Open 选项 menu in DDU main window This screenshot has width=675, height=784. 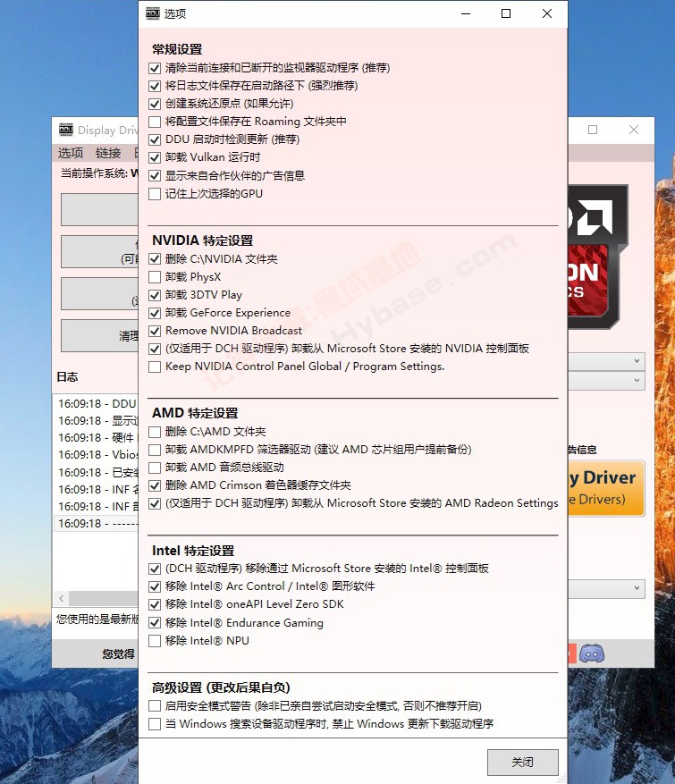click(71, 153)
